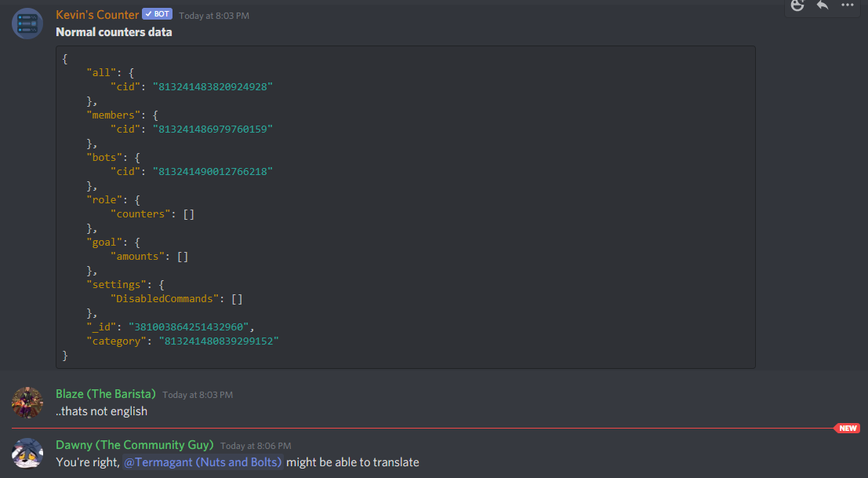Click Blaze's Today at 8:03 PM timestamp
Image resolution: width=868 pixels, height=478 pixels.
[198, 395]
